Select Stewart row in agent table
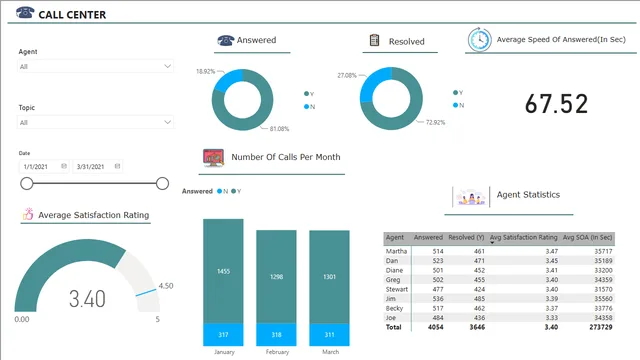The height and width of the screenshot is (360, 640). coord(499,289)
